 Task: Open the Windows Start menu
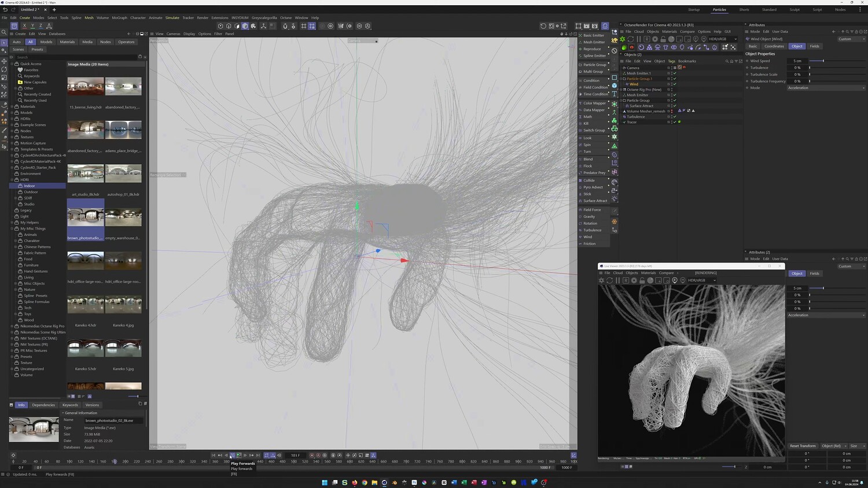pyautogui.click(x=325, y=482)
